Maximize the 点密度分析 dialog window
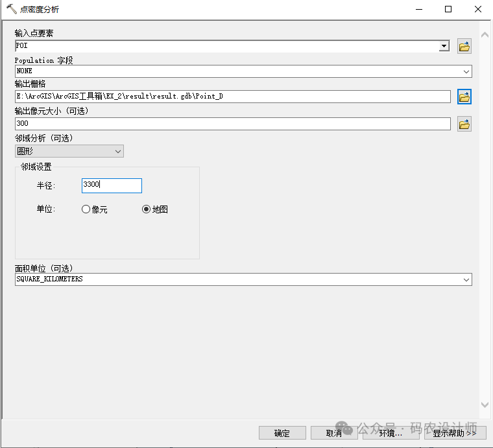The width and height of the screenshot is (493, 448). (x=448, y=10)
